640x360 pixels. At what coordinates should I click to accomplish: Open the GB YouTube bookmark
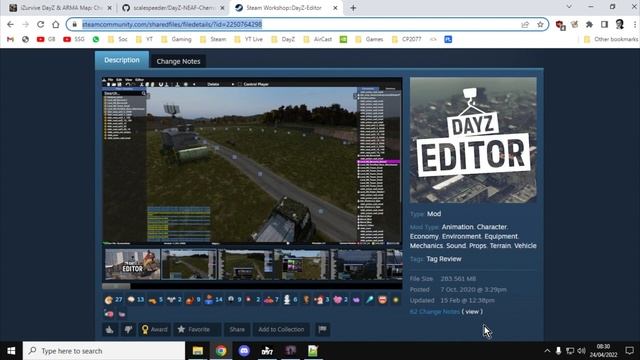coord(46,39)
